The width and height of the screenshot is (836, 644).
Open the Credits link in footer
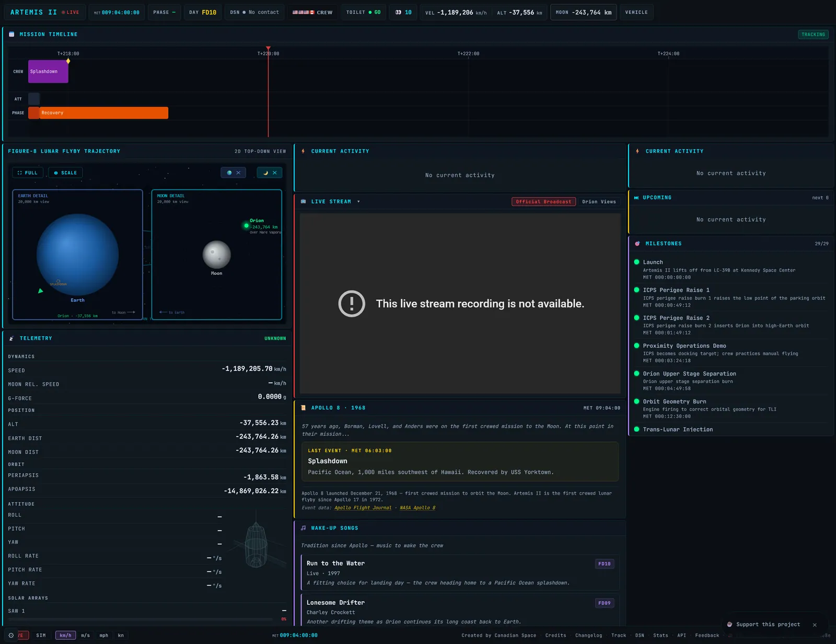(555, 635)
